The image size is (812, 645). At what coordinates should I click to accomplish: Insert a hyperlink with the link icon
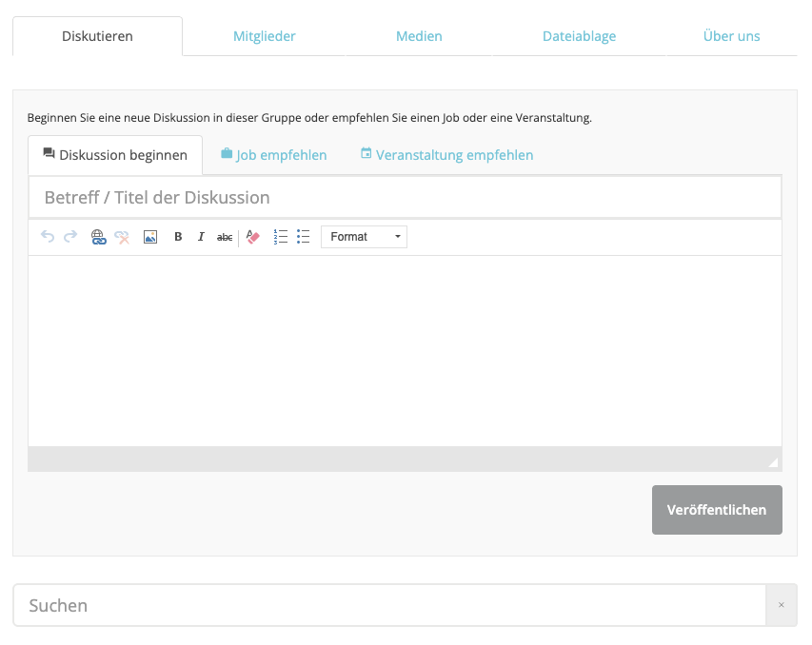point(98,237)
